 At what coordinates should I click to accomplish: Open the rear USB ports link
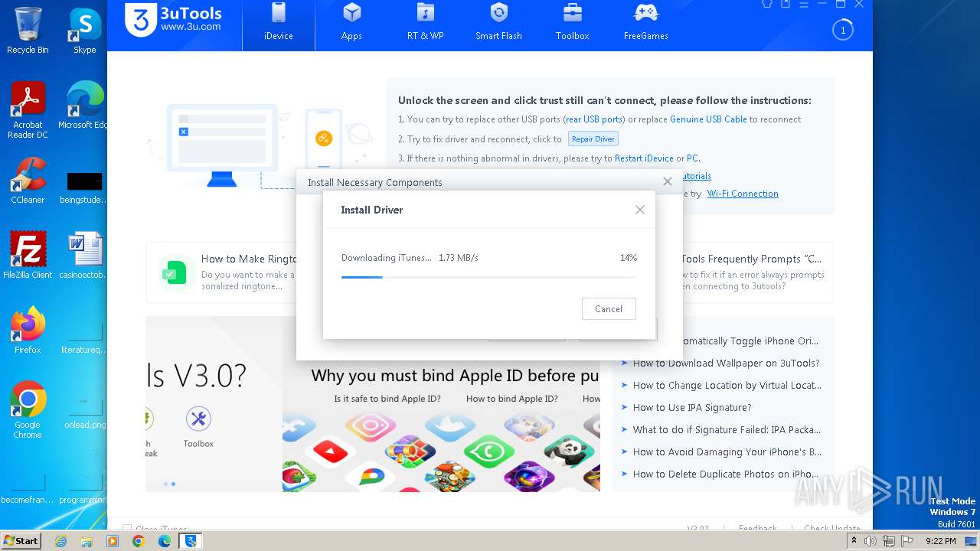click(x=594, y=119)
